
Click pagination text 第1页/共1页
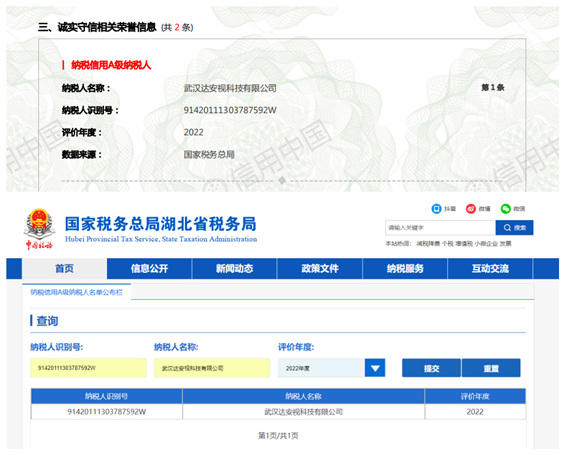click(278, 436)
